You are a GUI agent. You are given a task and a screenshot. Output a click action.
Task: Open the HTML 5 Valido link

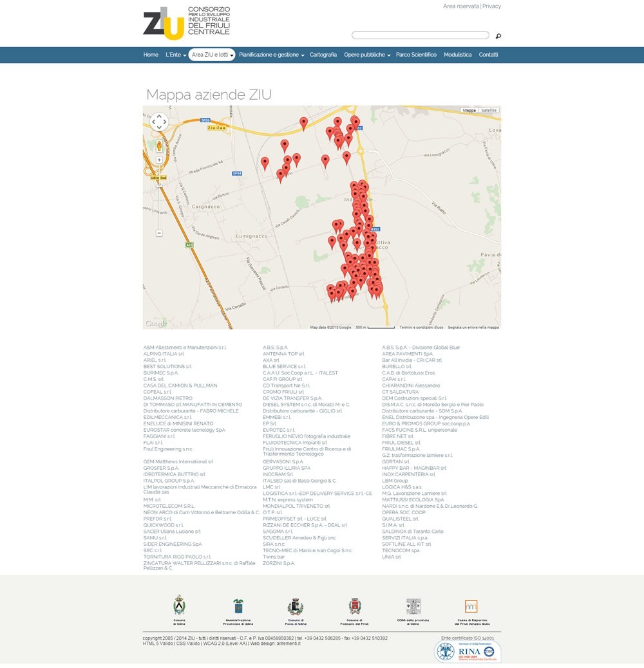(158, 644)
